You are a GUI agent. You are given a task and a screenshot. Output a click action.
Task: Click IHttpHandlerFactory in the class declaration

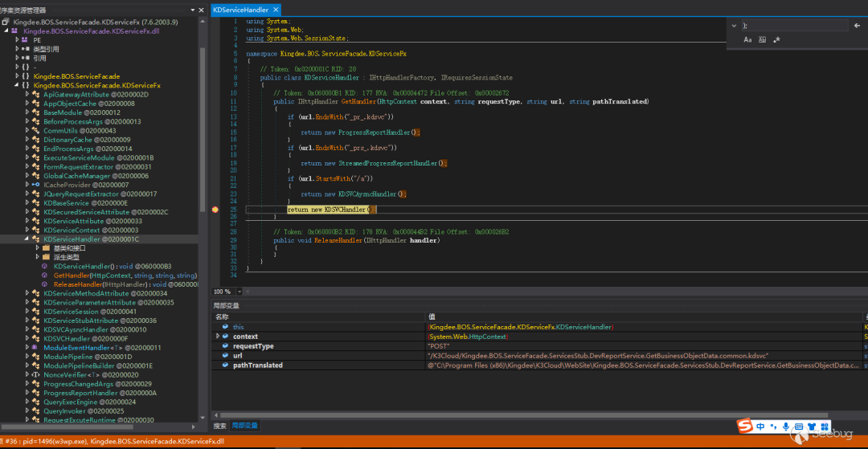402,78
